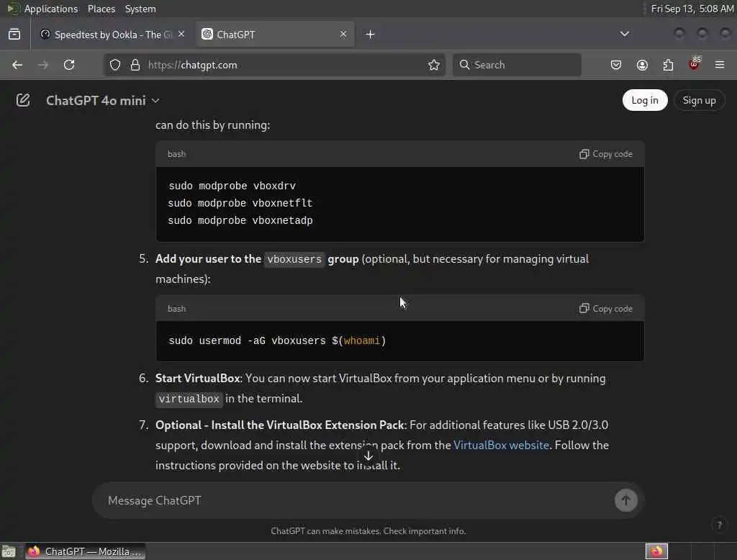737x560 pixels.
Task: Open the Firefox hamburger menu
Action: click(x=720, y=65)
